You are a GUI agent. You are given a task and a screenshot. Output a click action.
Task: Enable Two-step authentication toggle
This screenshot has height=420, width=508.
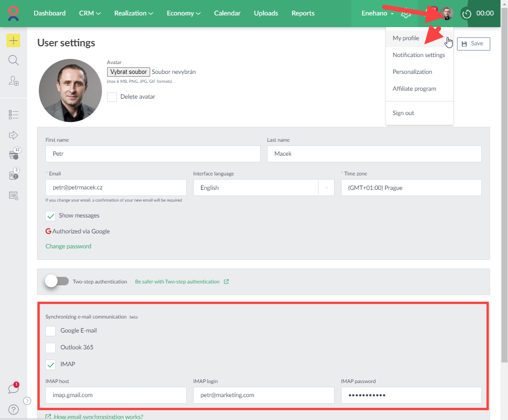click(57, 281)
